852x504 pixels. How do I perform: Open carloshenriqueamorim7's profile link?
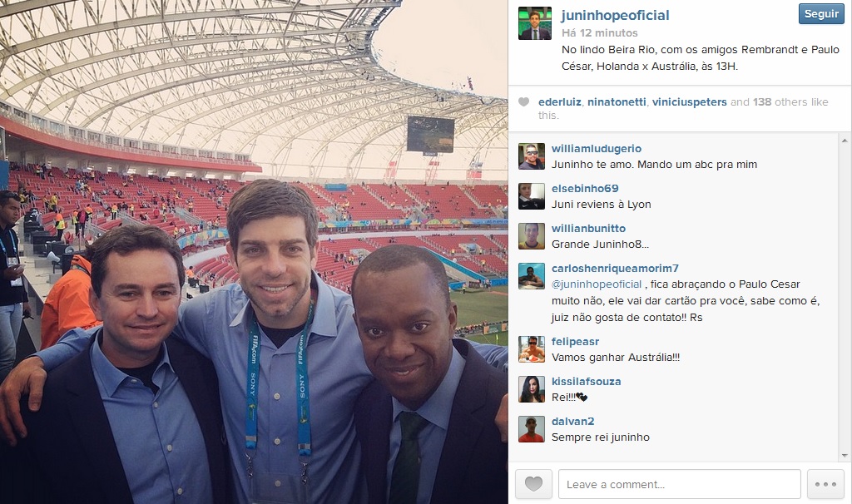(615, 269)
